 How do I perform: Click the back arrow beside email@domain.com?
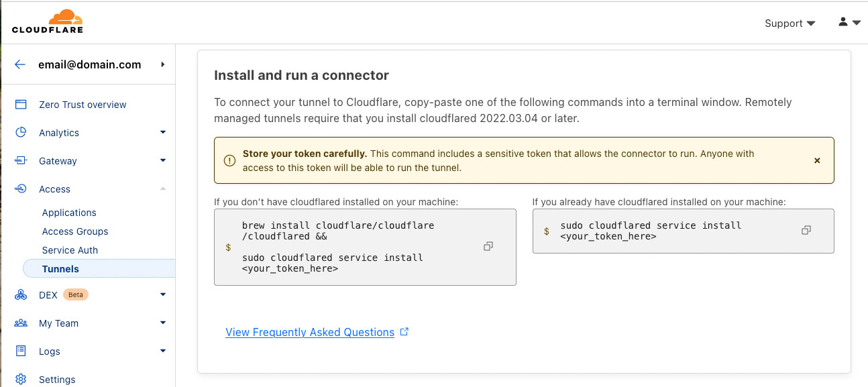click(x=20, y=64)
